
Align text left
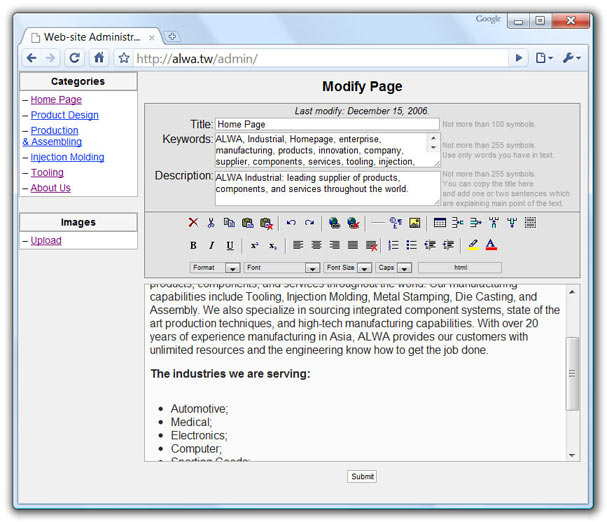(x=298, y=245)
